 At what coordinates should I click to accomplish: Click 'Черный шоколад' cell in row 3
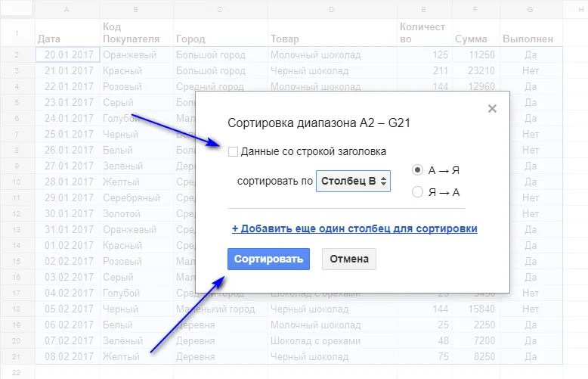pyautogui.click(x=333, y=70)
